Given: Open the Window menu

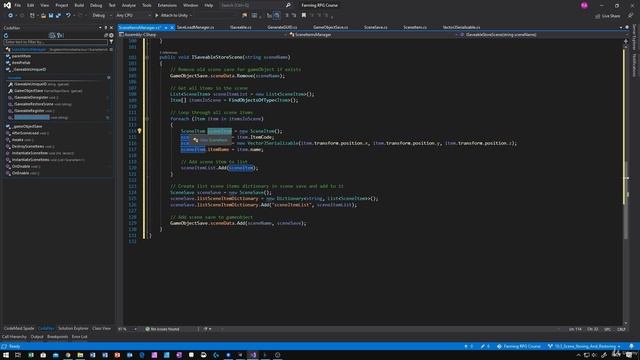Looking at the screenshot, I should (x=190, y=5).
